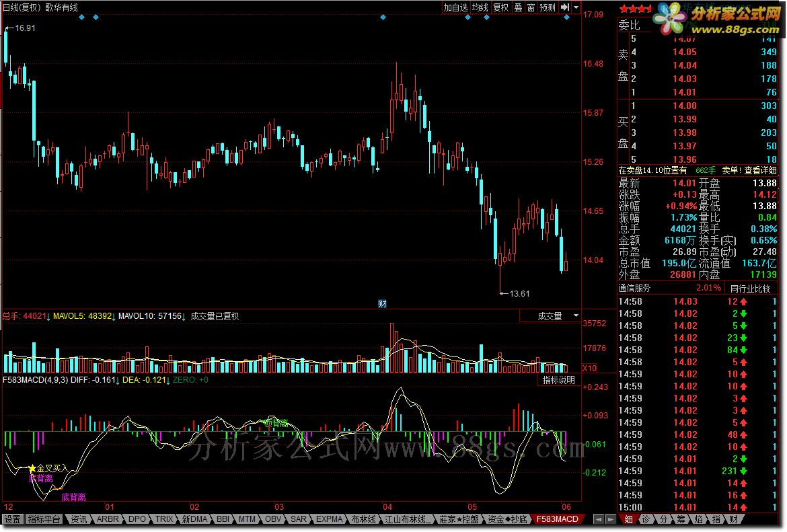Open dropdown arrow beside the collapse icon
Image resolution: width=787 pixels, height=532 pixels.
(576, 7)
